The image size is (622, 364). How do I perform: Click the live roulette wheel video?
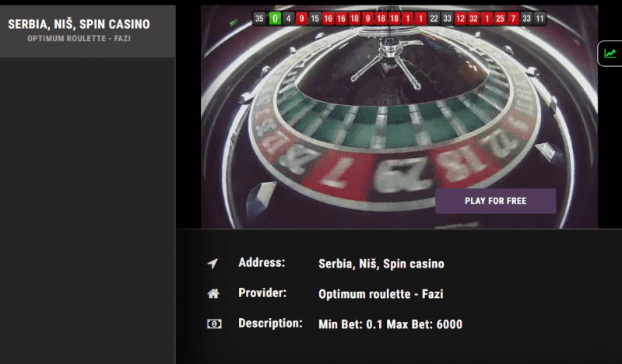click(x=399, y=117)
